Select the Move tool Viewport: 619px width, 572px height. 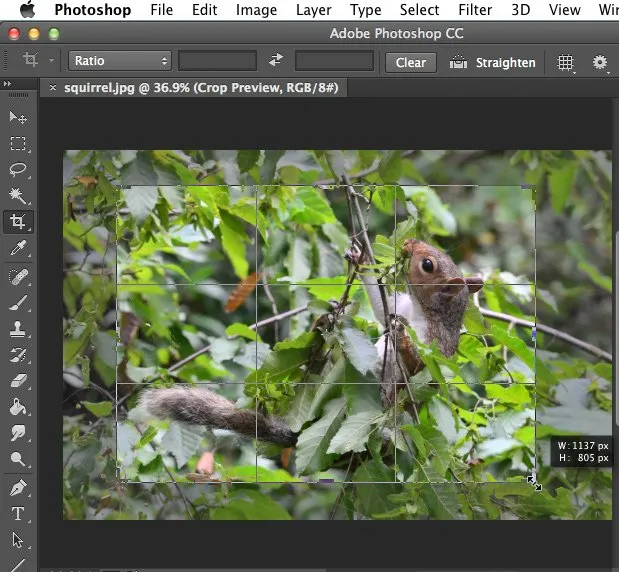click(x=18, y=118)
